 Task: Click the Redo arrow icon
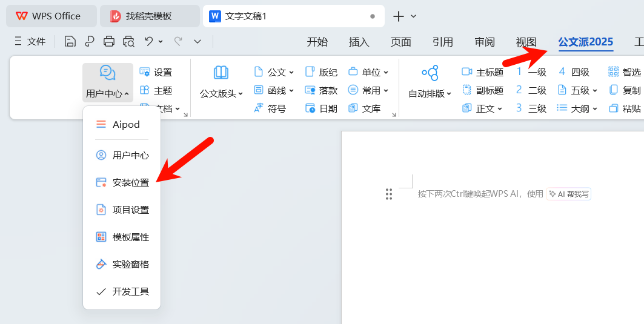click(178, 41)
